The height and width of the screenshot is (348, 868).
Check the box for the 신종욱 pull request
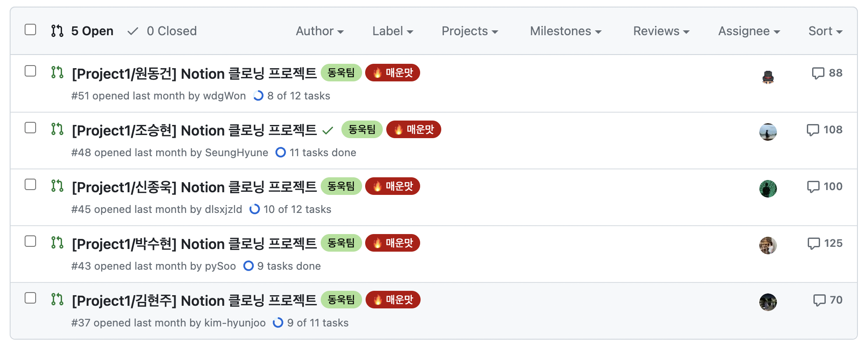[30, 184]
